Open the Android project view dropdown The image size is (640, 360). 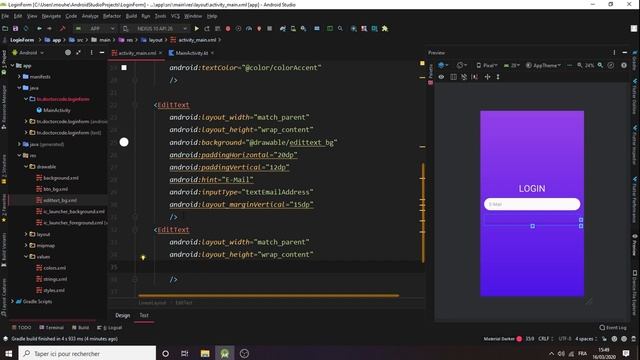pos(28,53)
